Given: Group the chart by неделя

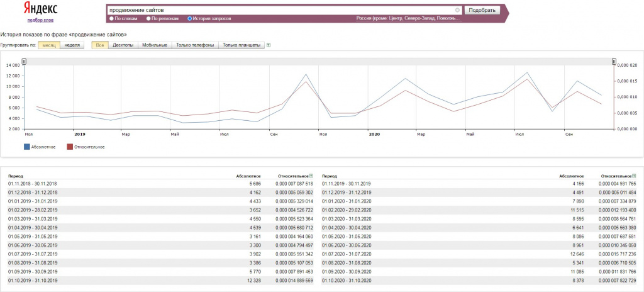Looking at the screenshot, I should pyautogui.click(x=72, y=45).
